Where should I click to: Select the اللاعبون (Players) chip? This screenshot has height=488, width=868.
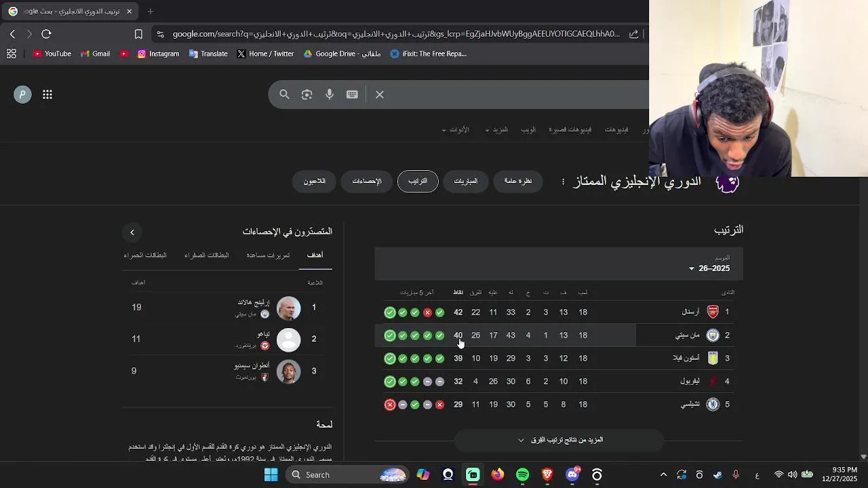click(x=315, y=181)
